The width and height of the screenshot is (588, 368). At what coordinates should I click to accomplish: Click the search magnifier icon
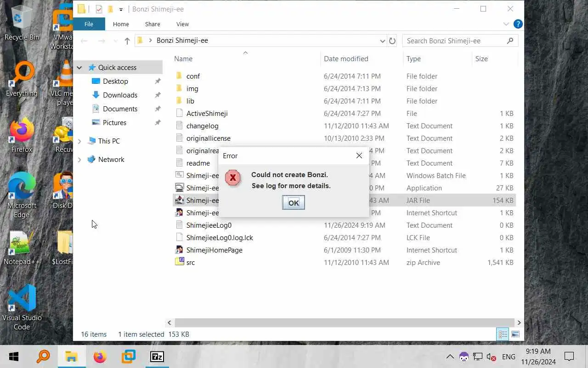510,41
